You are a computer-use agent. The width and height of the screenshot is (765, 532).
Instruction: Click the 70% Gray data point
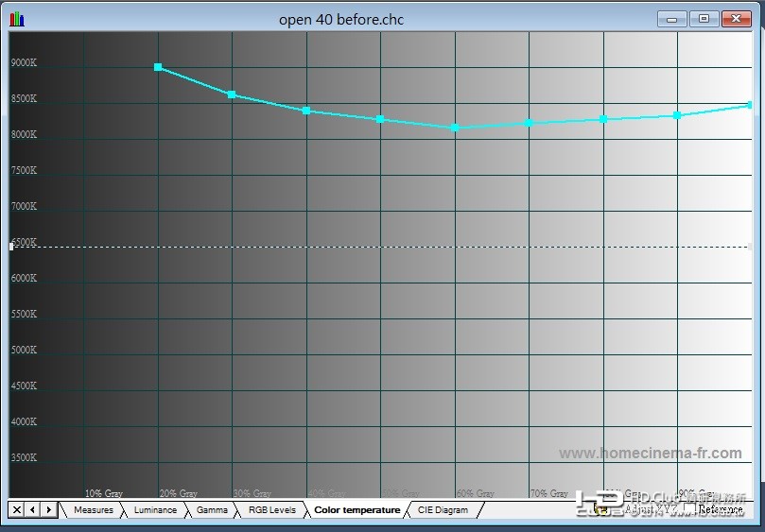pos(529,123)
